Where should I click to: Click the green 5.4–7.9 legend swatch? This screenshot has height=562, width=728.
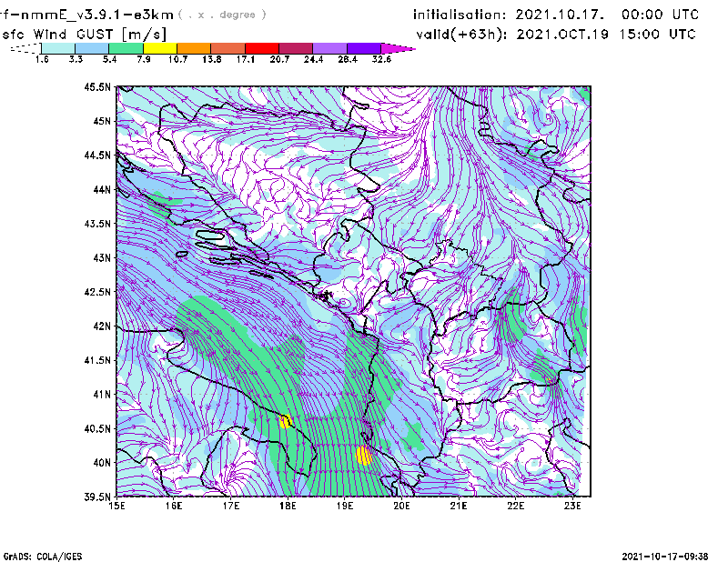126,48
